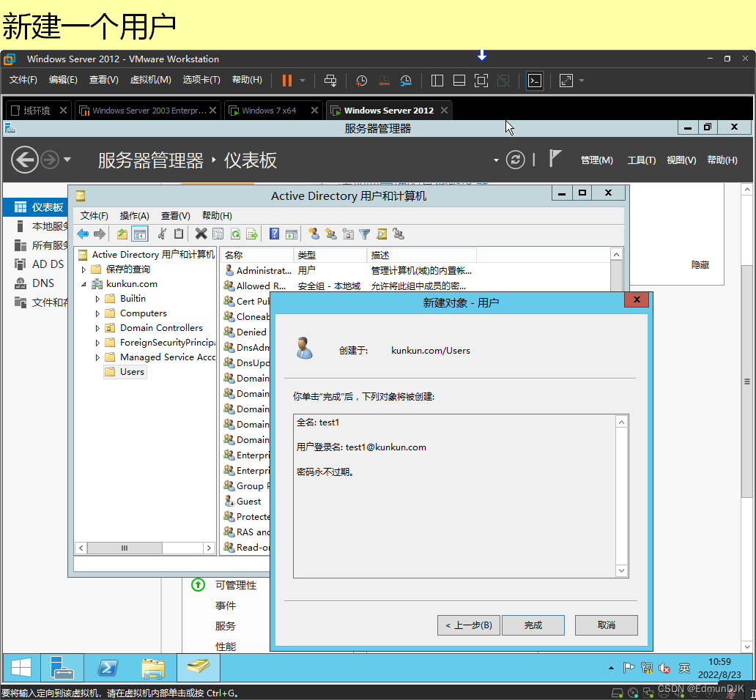The image size is (756, 700).
Task: Sort by the 类型 column header
Action: tap(330, 255)
